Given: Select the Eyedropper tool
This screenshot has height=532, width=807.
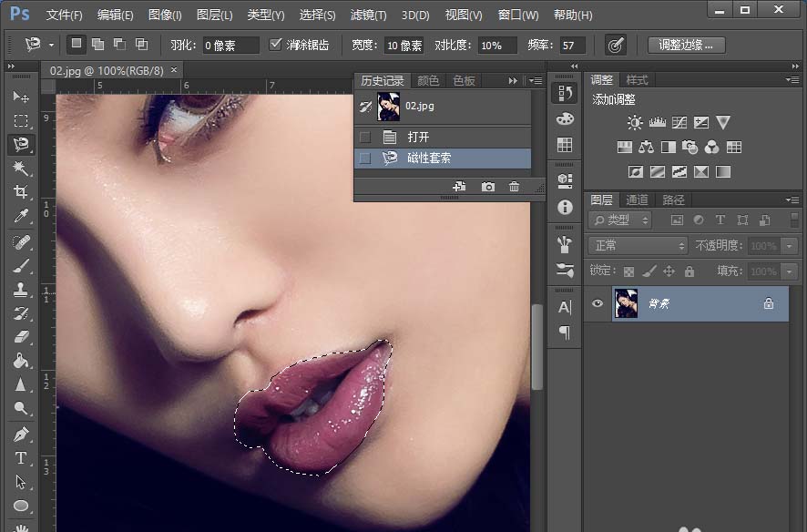Looking at the screenshot, I should point(21,216).
